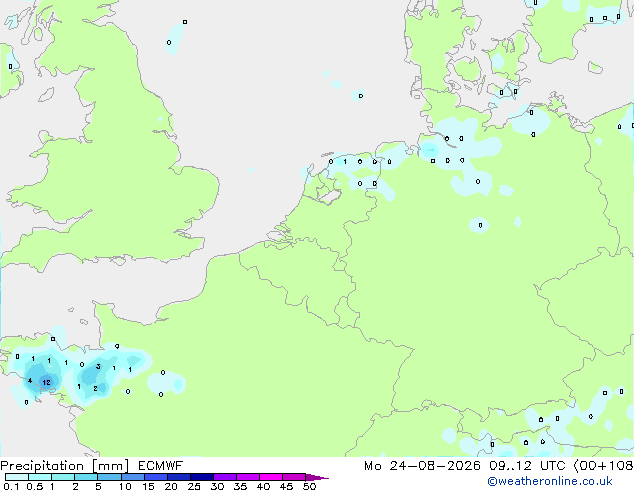Click the ECMWF model label
The width and height of the screenshot is (634, 490).
click(x=161, y=466)
